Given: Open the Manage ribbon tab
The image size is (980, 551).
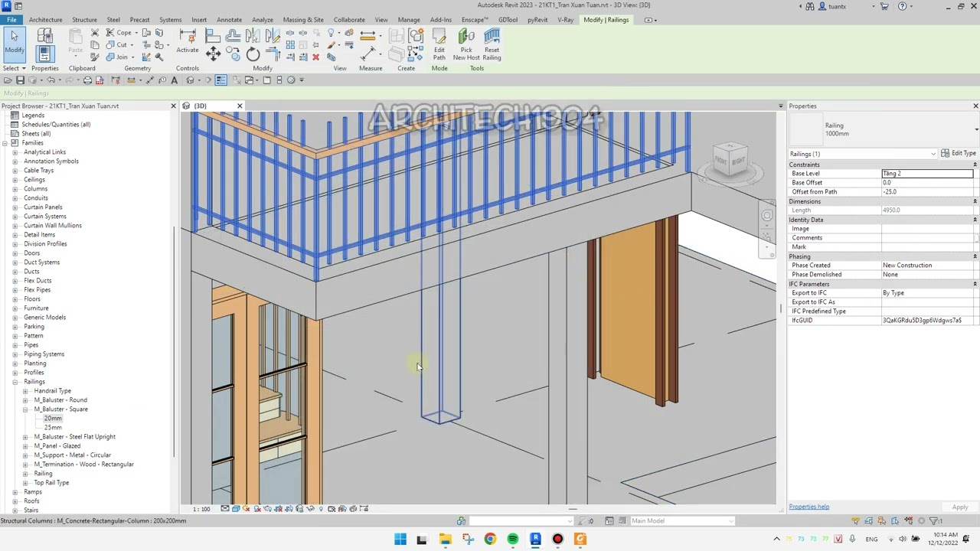Looking at the screenshot, I should (x=409, y=20).
